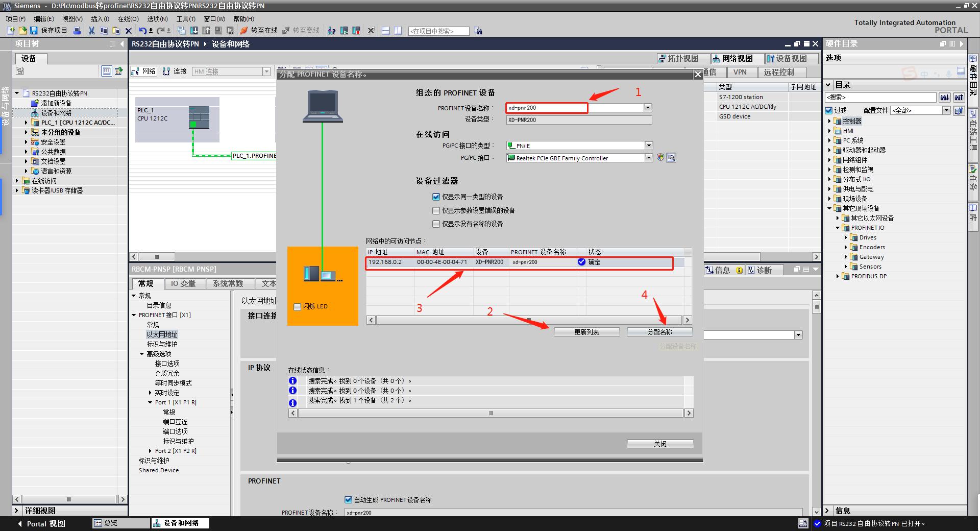Screen dimensions: 980x531
Task: Toggle 自动生成 PROFINET设备名称 checkbox
Action: [x=348, y=500]
